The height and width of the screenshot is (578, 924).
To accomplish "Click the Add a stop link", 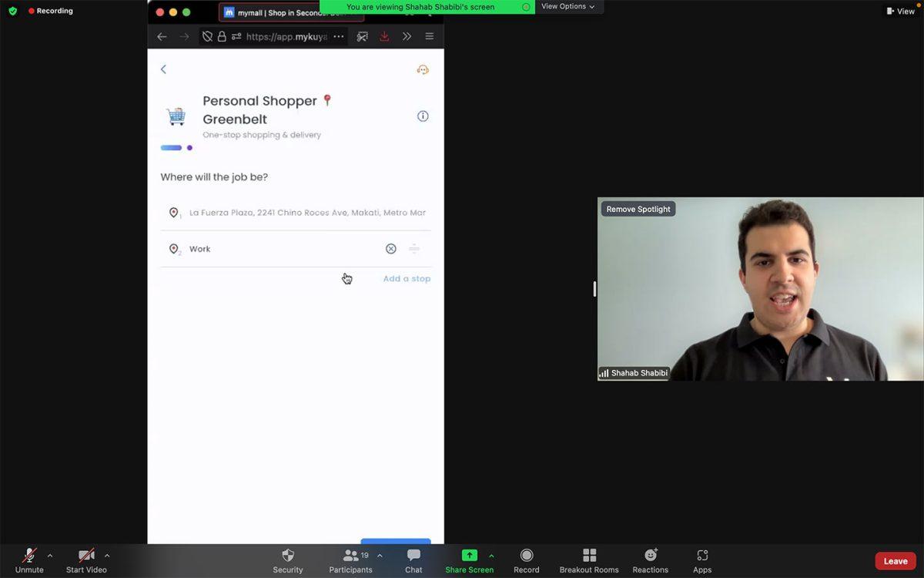I will 407,279.
